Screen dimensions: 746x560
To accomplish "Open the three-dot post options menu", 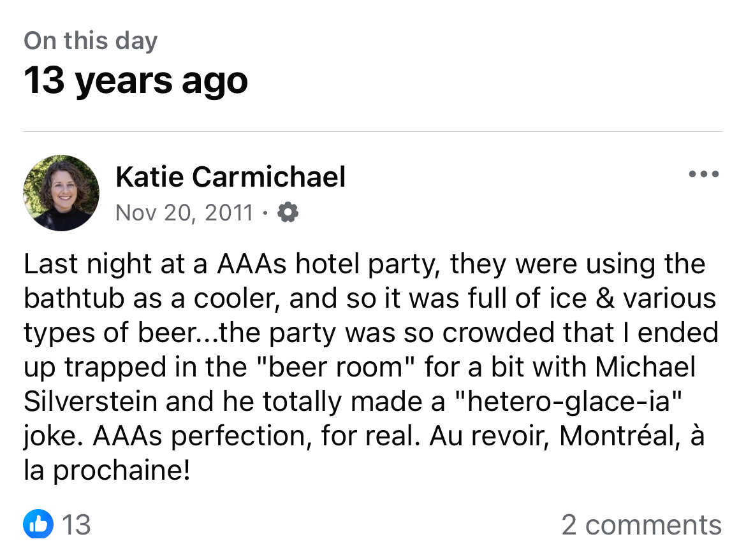I will [x=704, y=174].
